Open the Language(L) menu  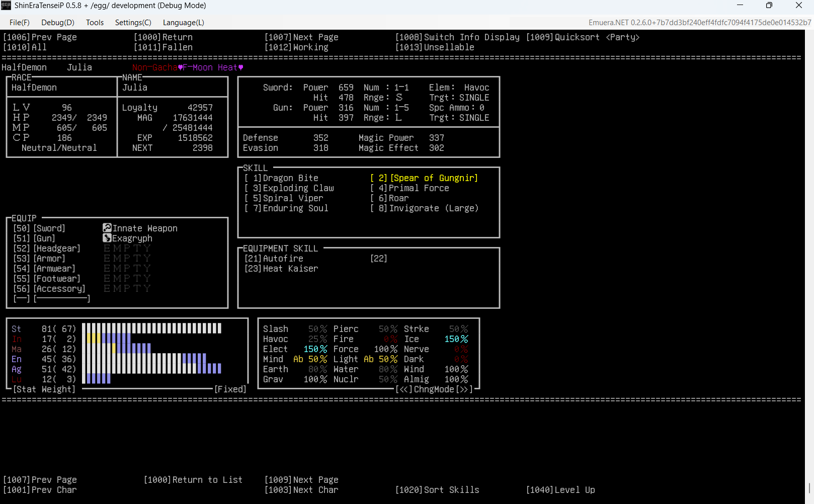click(183, 23)
